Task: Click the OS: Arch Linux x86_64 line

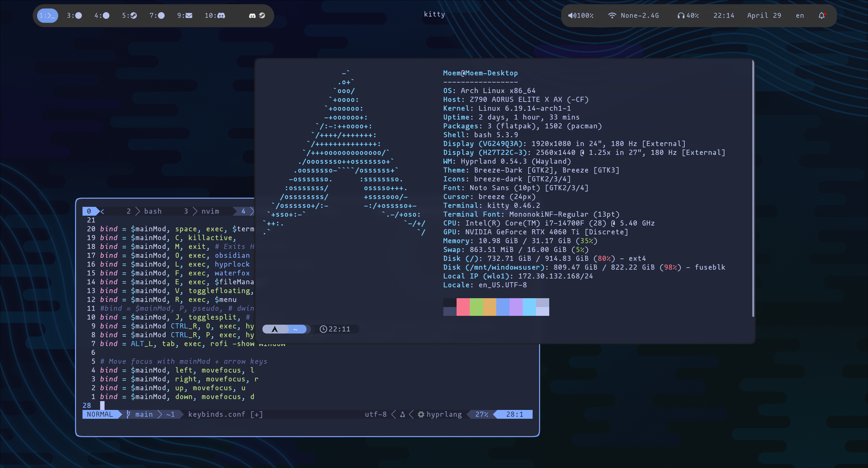Action: point(489,91)
